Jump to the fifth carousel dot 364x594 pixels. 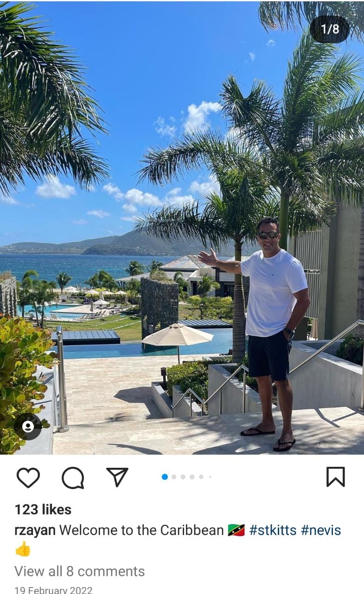coord(201,477)
